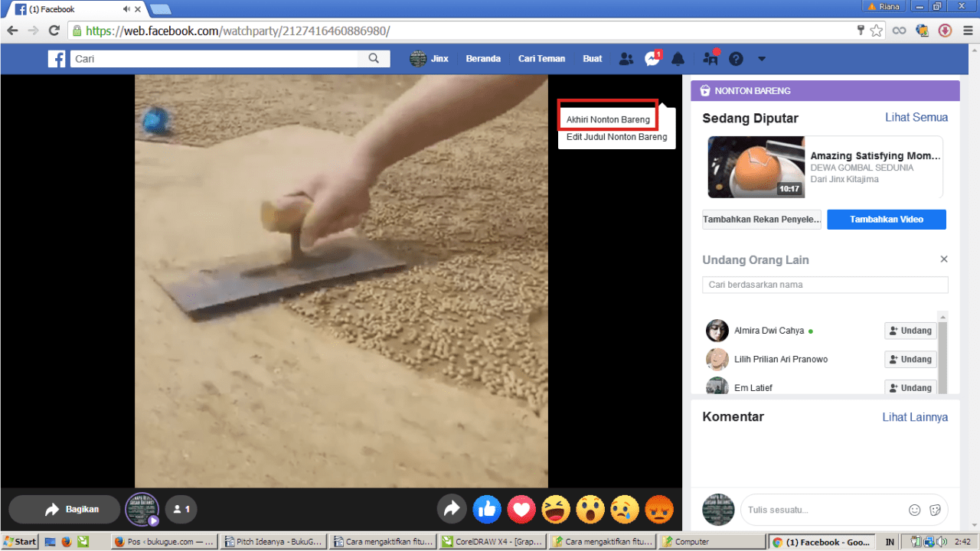Invite Almira Dwi Cahya with Undang
Viewport: 980px width, 551px height.
(x=910, y=331)
